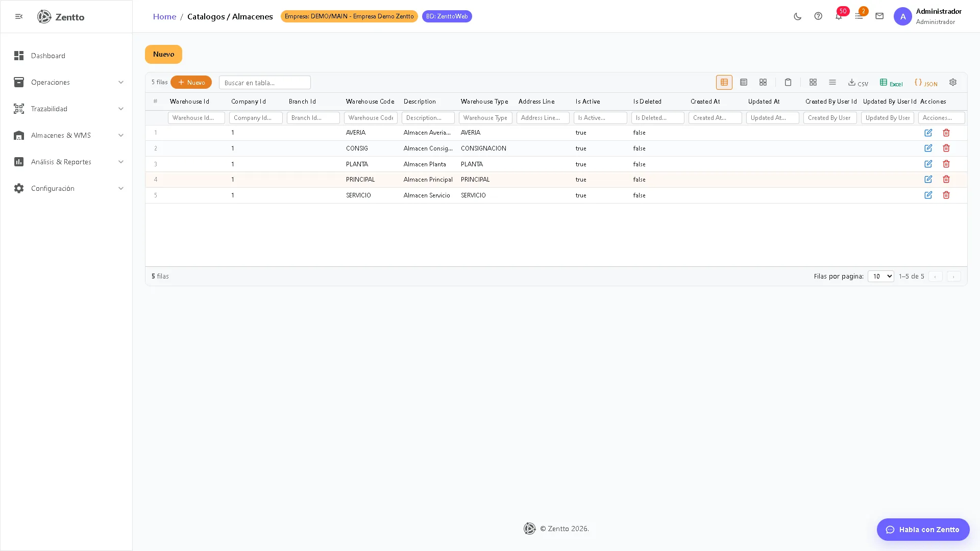The width and height of the screenshot is (980, 551).
Task: Edit the PRINCIPAL warehouse row
Action: pos(928,179)
